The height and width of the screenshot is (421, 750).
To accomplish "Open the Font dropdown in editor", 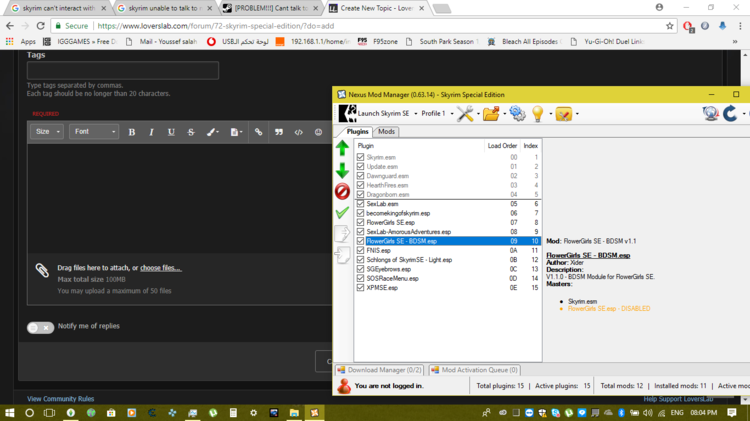I will click(94, 132).
